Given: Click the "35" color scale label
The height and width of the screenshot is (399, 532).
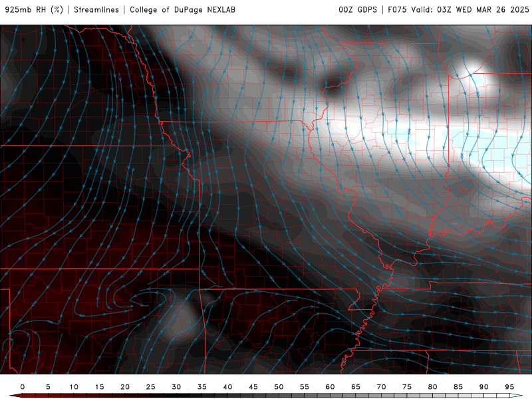Looking at the screenshot, I should 202,387.
